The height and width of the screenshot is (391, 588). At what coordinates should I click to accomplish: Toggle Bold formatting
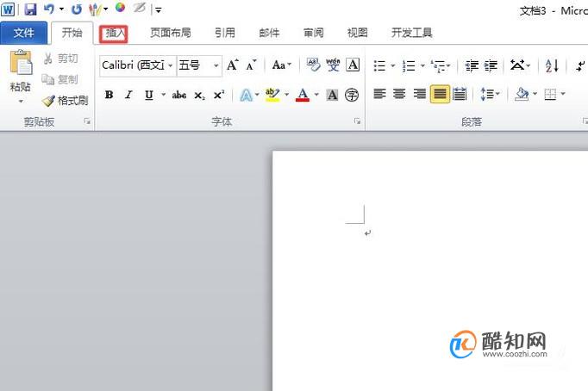(109, 95)
